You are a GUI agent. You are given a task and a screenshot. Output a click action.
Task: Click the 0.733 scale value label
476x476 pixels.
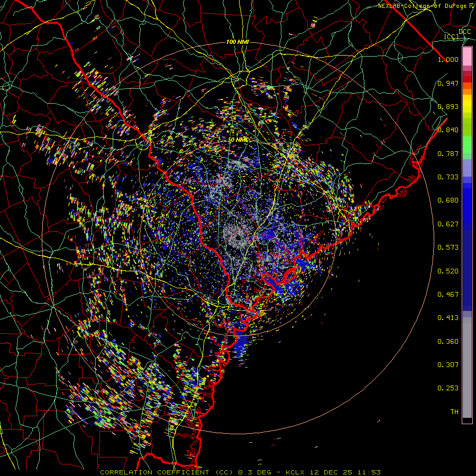tap(448, 177)
